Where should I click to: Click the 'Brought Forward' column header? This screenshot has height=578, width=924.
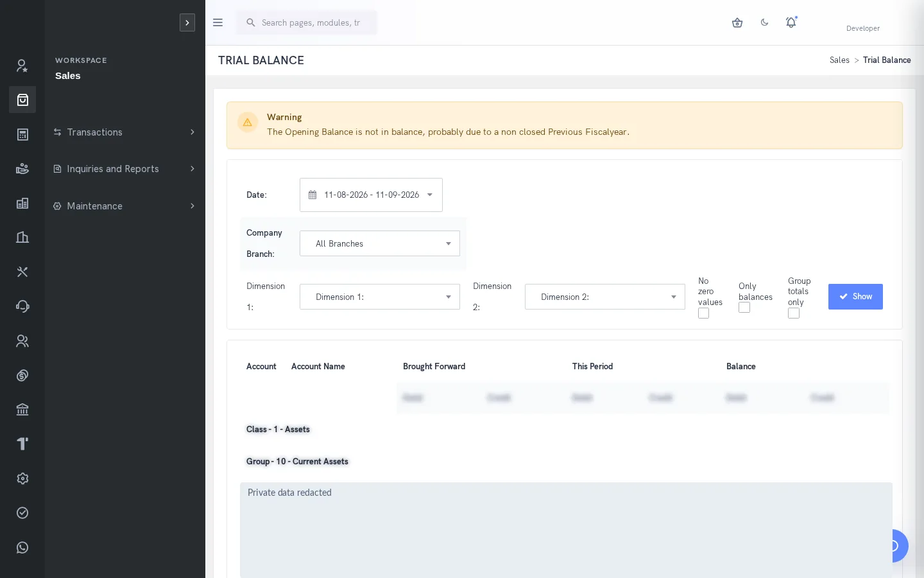click(434, 367)
